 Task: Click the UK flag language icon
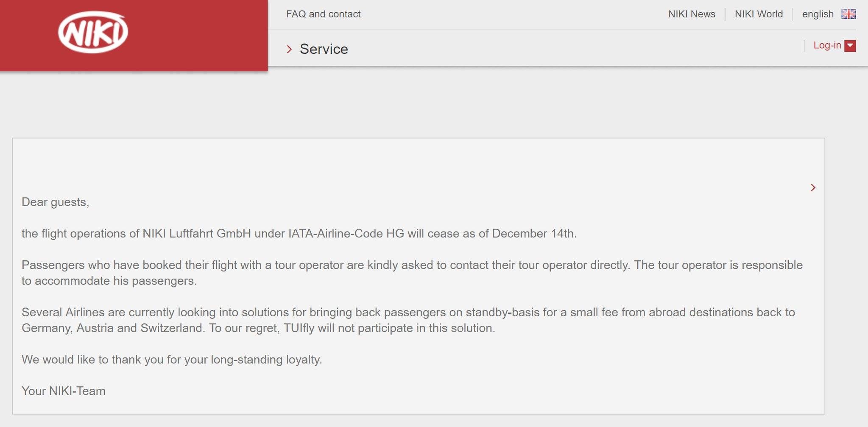848,14
